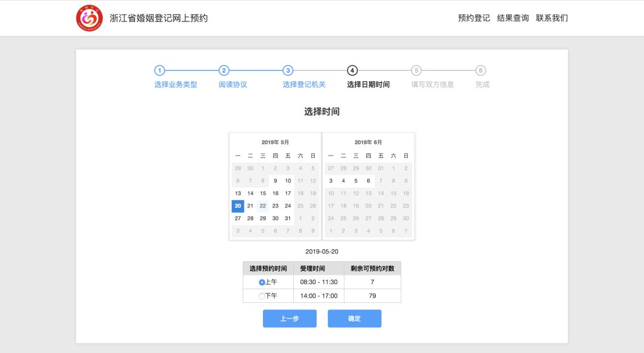Click the marriage registration site logo

tap(89, 18)
